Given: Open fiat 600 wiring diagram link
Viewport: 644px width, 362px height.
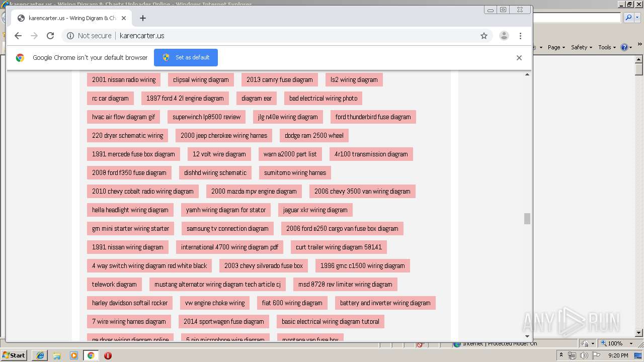Looking at the screenshot, I should (x=292, y=303).
